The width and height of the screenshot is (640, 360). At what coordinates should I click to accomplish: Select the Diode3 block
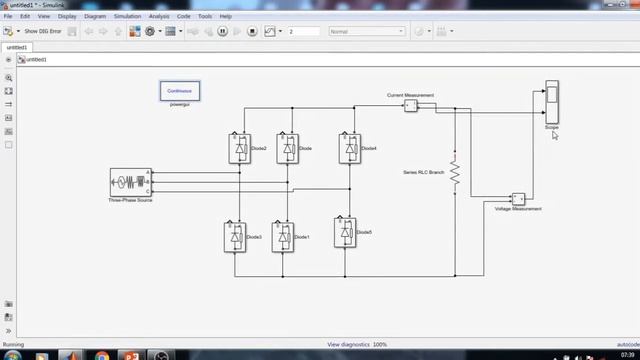[x=235, y=237]
